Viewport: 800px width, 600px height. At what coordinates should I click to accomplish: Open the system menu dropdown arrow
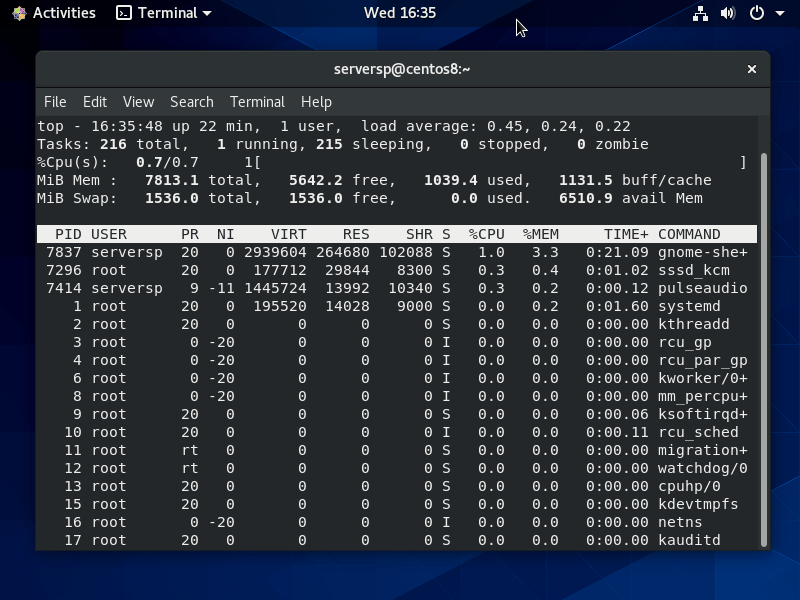coord(780,14)
